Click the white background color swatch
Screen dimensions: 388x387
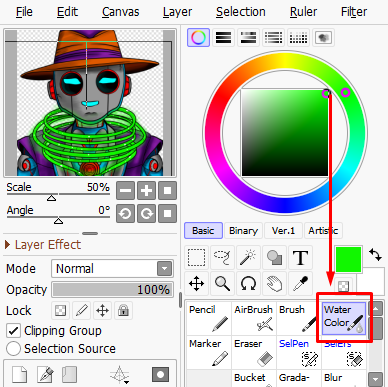373,282
